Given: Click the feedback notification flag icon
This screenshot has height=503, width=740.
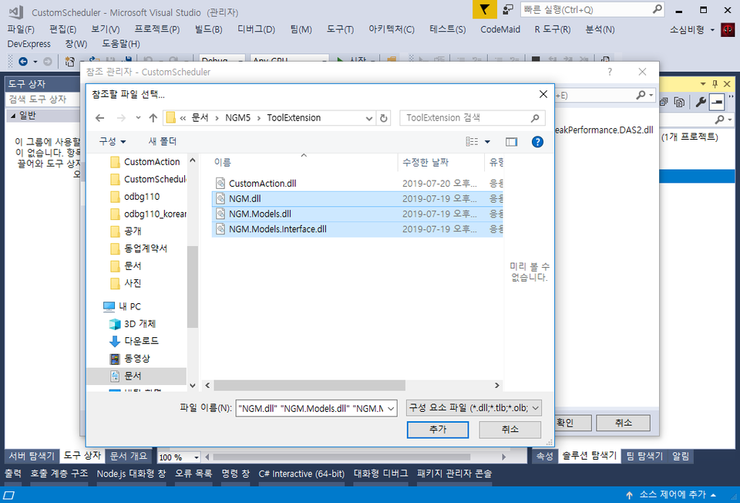Looking at the screenshot, I should (485, 9).
